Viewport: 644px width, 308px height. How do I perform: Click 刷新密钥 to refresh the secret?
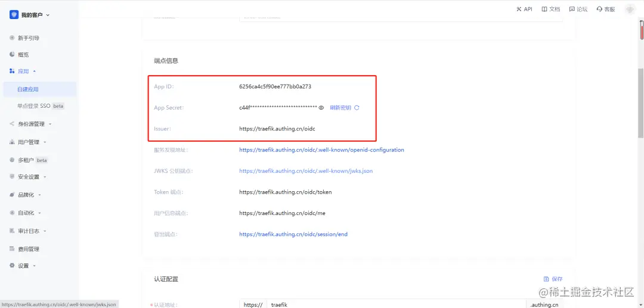click(340, 107)
